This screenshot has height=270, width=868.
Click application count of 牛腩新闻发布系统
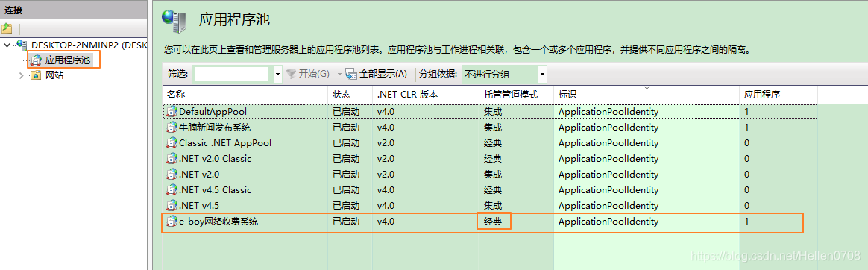point(746,128)
